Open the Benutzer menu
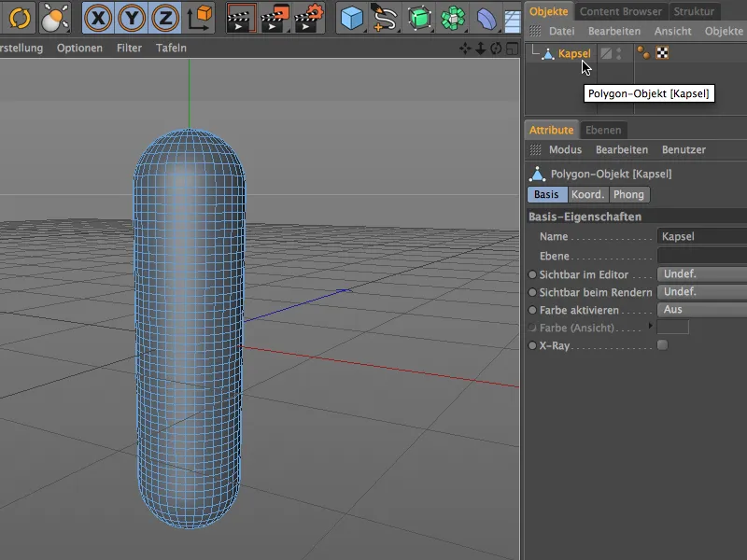Image resolution: width=747 pixels, height=560 pixels. 684,149
